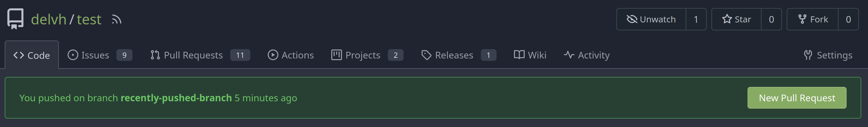
Task: Go to the delvh owner profile link
Action: point(49,19)
